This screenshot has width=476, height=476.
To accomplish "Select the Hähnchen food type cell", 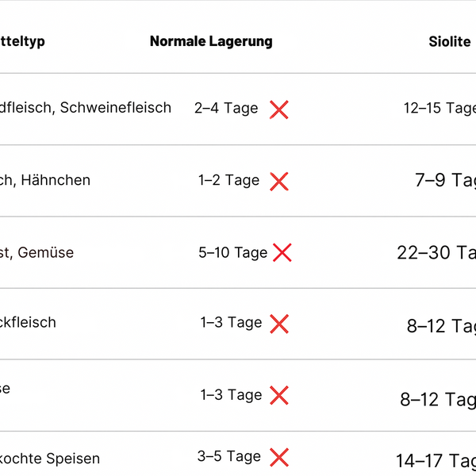I will tap(45, 180).
